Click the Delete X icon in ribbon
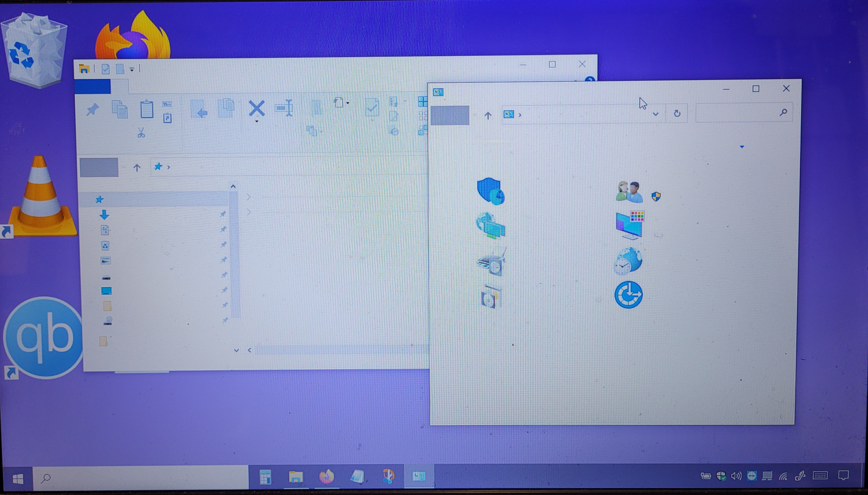868x495 pixels. click(x=257, y=108)
